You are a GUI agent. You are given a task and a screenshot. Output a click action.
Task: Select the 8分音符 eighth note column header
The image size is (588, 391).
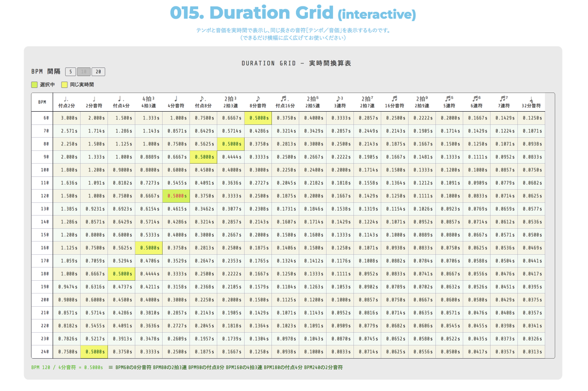(x=258, y=102)
